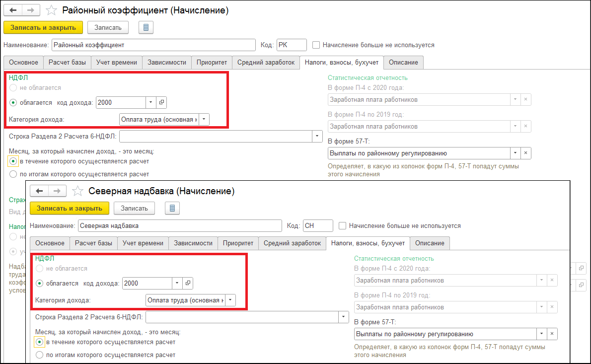Star the Северная надбавка form as favorite
This screenshot has height=364, width=591.
77,191
